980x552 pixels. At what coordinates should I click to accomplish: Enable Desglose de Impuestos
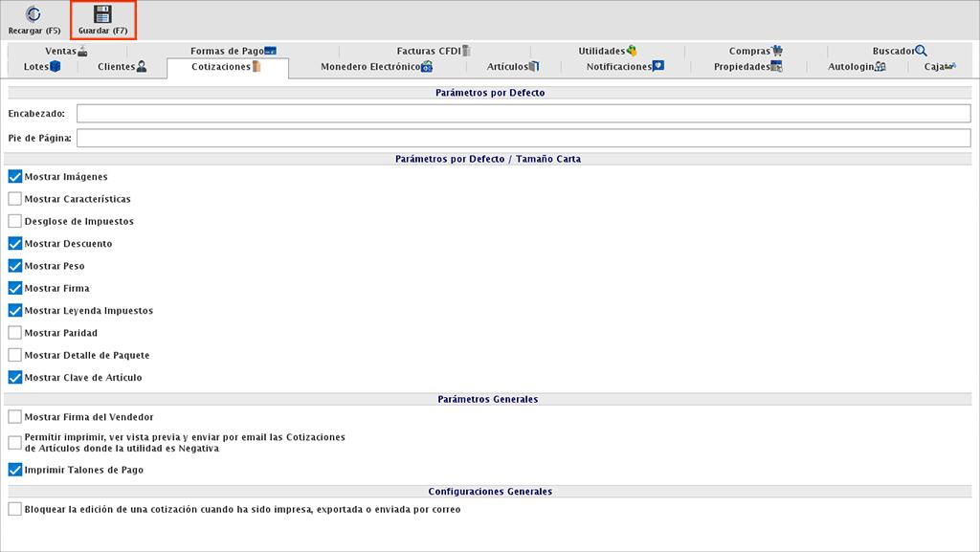pos(13,221)
